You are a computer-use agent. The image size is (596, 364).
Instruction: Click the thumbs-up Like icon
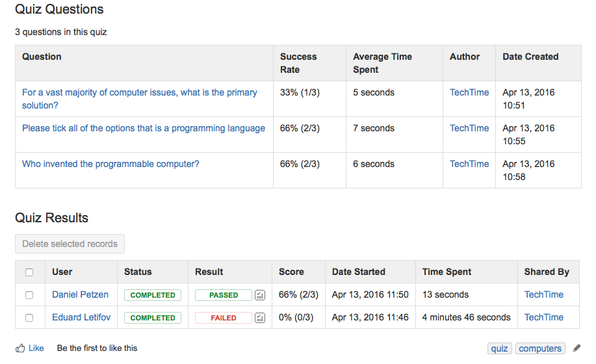tap(20, 348)
